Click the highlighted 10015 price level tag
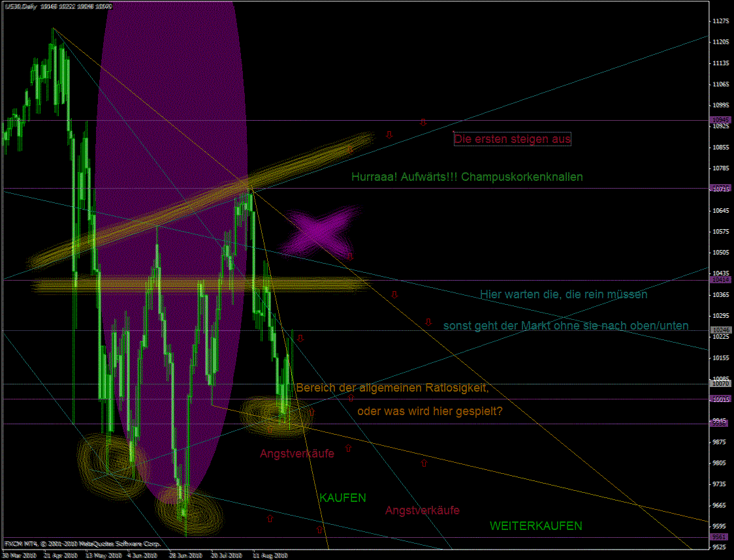 coord(720,399)
